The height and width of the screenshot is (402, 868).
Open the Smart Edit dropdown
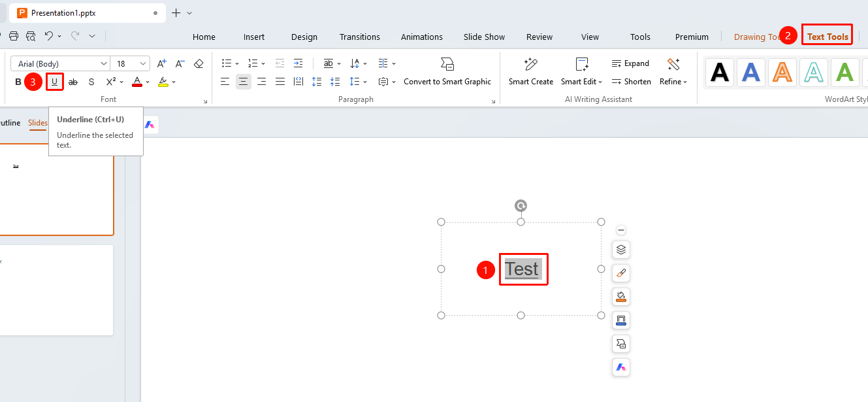click(581, 82)
